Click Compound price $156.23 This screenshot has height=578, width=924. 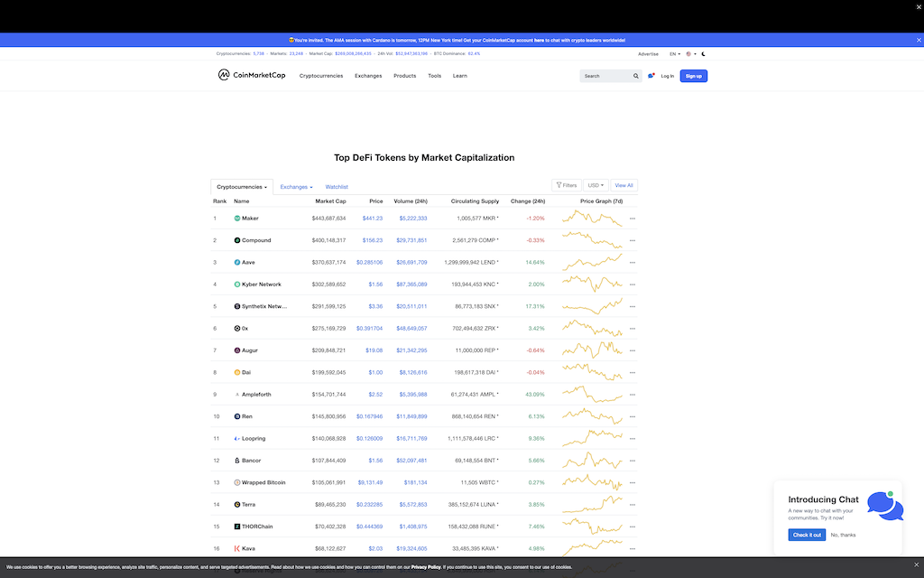373,240
